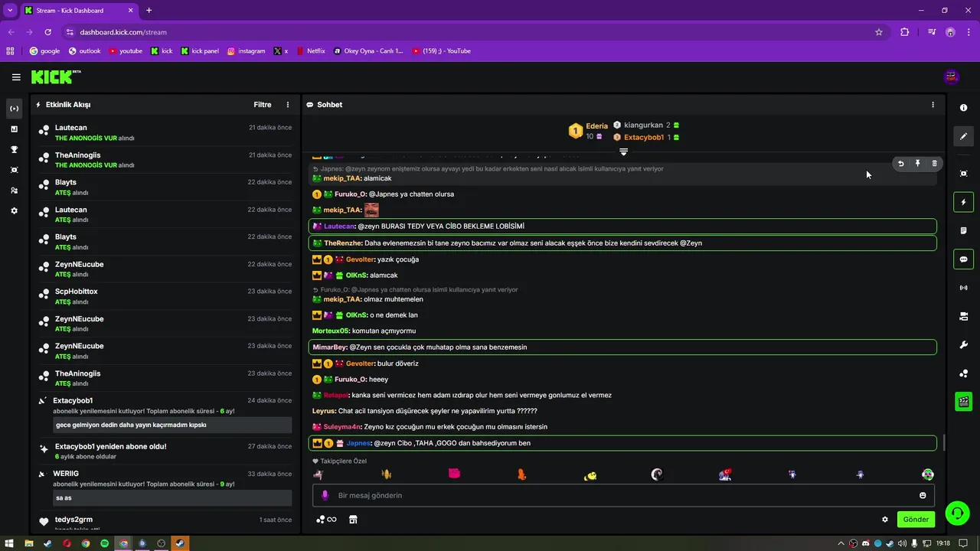This screenshot has height=551, width=980.
Task: Select the yellow duck emote in emote row
Action: pos(590,475)
